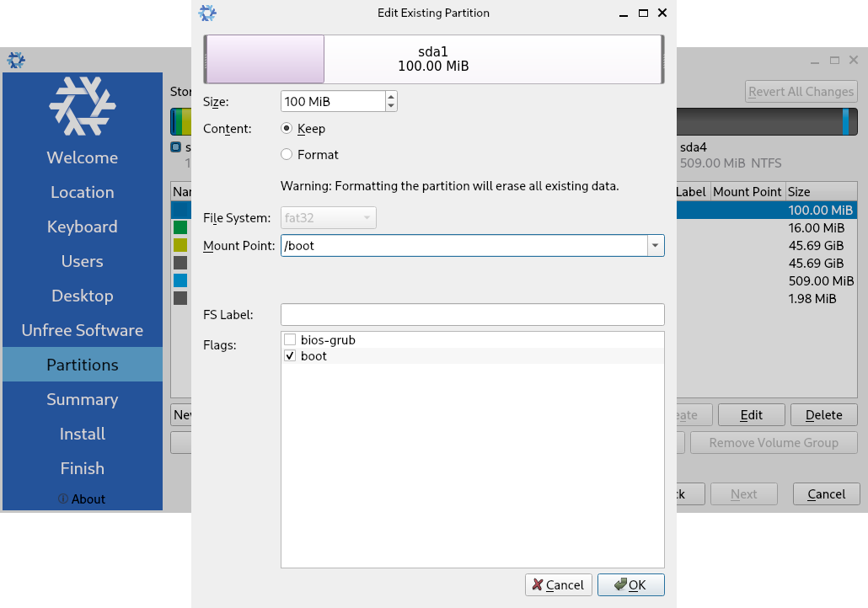868x608 pixels.
Task: Increase partition size with up arrow
Action: pyautogui.click(x=391, y=97)
